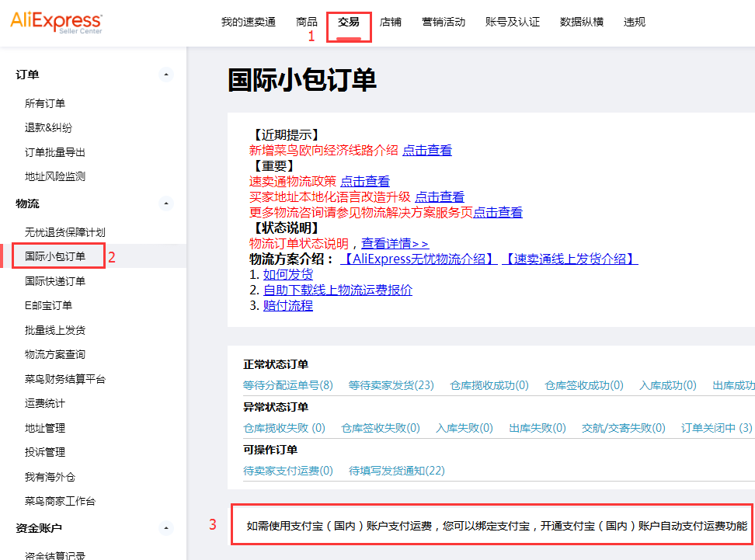Viewport: 755px width, 560px height.
Task: Open 运费统计 in the sidebar
Action: click(45, 403)
